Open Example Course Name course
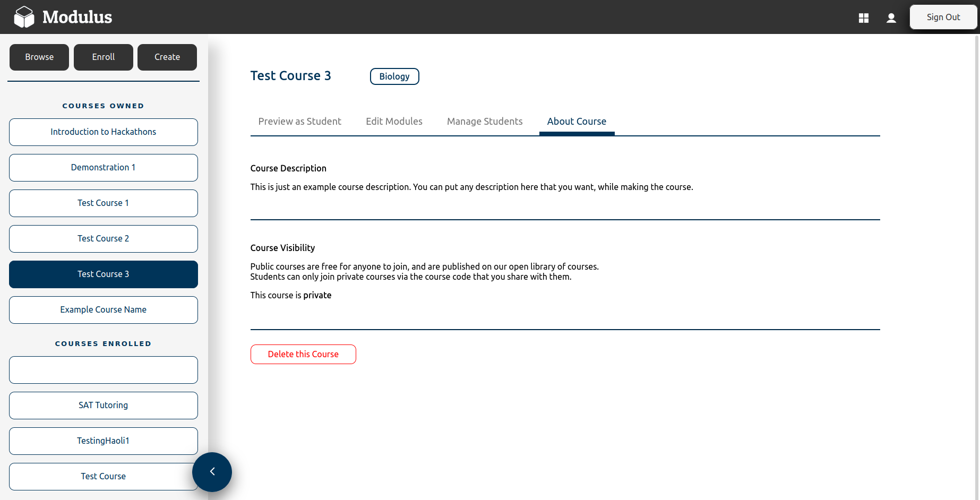This screenshot has width=980, height=500. (x=104, y=310)
